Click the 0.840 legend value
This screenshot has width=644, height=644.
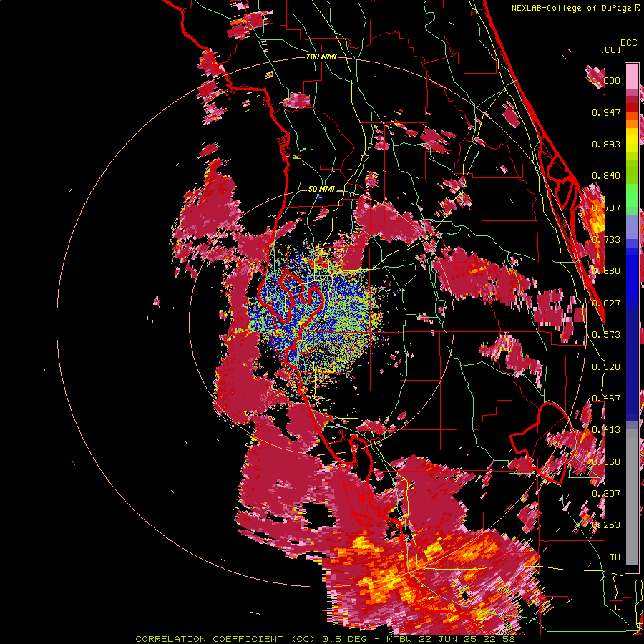click(x=606, y=176)
